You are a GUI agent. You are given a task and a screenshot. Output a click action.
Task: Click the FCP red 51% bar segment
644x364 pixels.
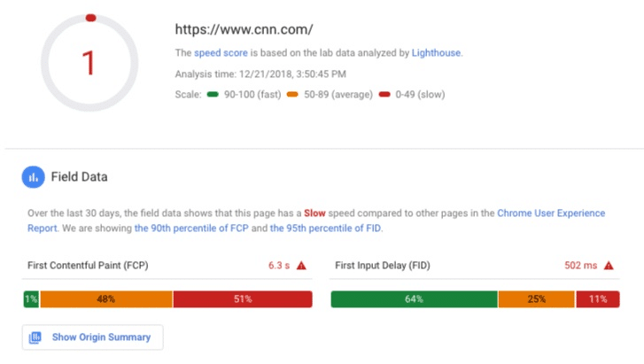[x=243, y=299]
